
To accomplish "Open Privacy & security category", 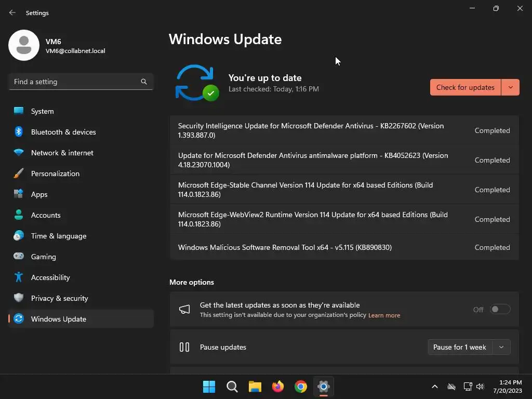I will [81, 298].
